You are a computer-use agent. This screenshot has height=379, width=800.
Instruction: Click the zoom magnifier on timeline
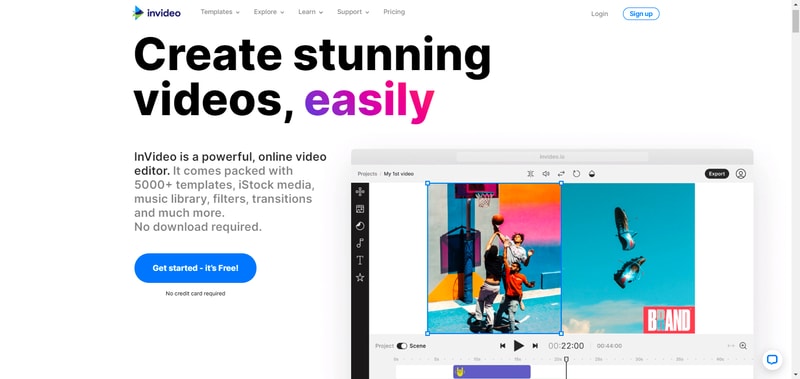(743, 346)
